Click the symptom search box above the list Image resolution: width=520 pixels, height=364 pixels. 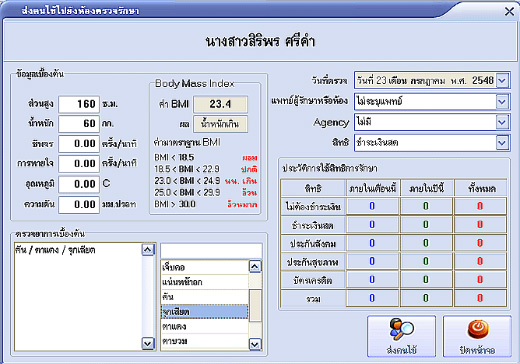click(x=211, y=251)
